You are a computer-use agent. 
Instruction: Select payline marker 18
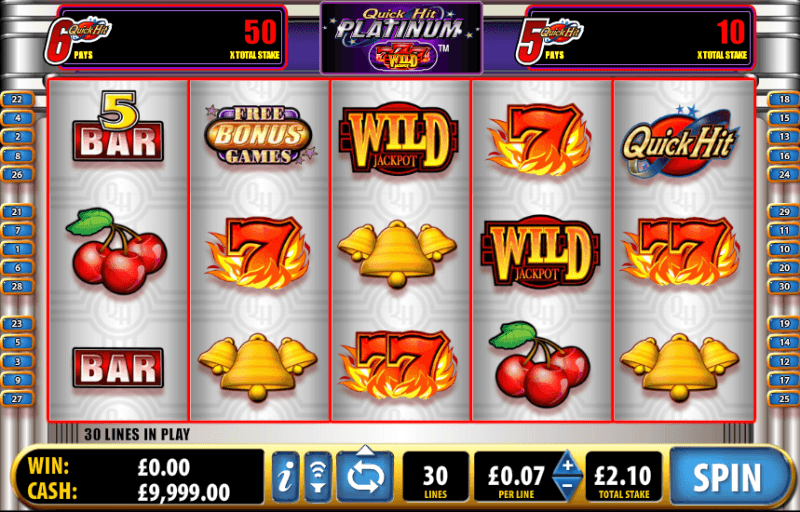(784, 99)
